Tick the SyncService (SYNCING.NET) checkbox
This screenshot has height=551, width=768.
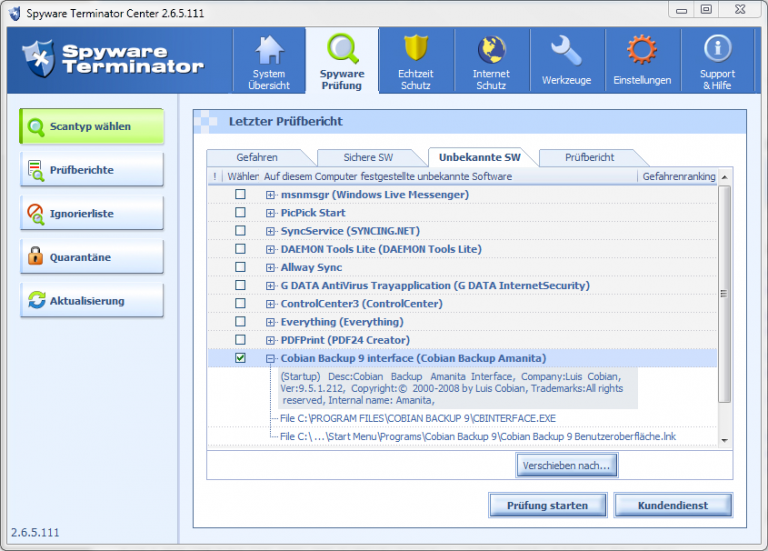240,231
